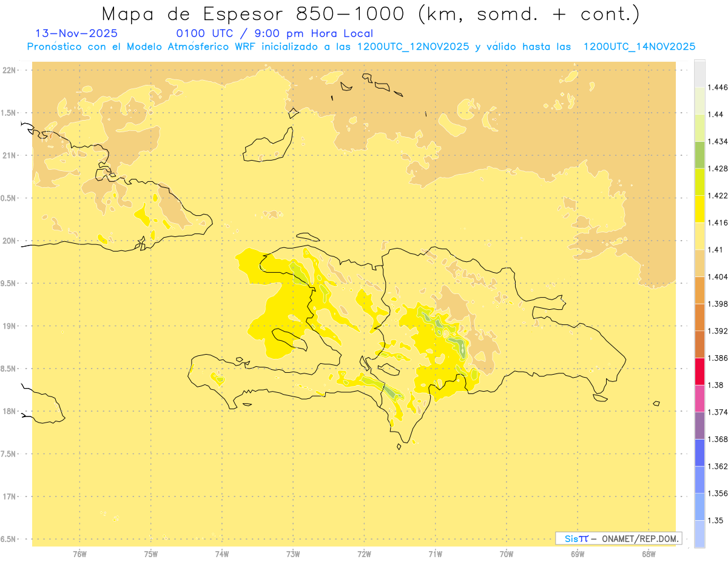Select the green legend swatch between 1.428 and 1.434
Screen dimensions: 728x562
point(699,155)
